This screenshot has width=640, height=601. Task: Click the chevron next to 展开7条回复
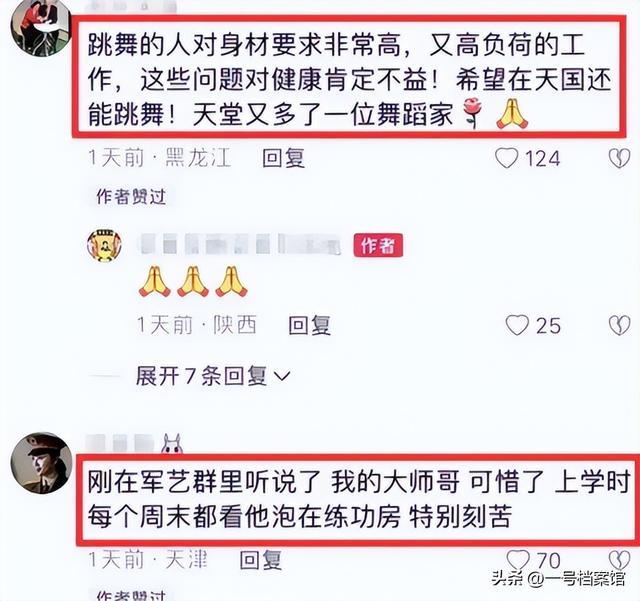click(x=282, y=376)
